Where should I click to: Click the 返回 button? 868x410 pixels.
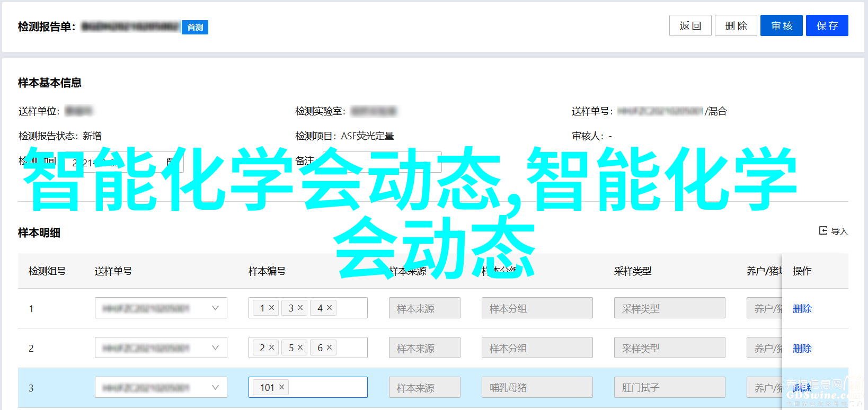(x=690, y=25)
